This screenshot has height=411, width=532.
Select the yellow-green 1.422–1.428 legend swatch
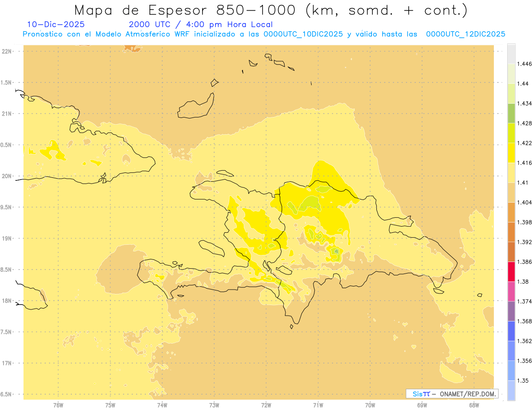(x=511, y=133)
